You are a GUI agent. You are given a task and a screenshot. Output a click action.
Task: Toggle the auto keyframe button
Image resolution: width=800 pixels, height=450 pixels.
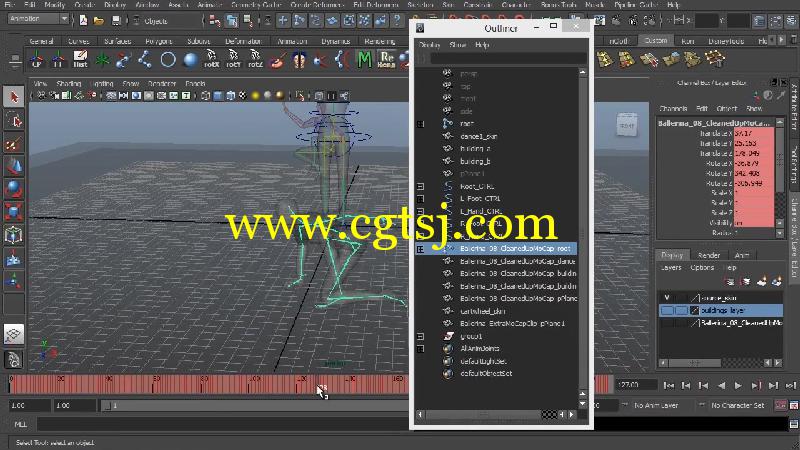coord(781,405)
